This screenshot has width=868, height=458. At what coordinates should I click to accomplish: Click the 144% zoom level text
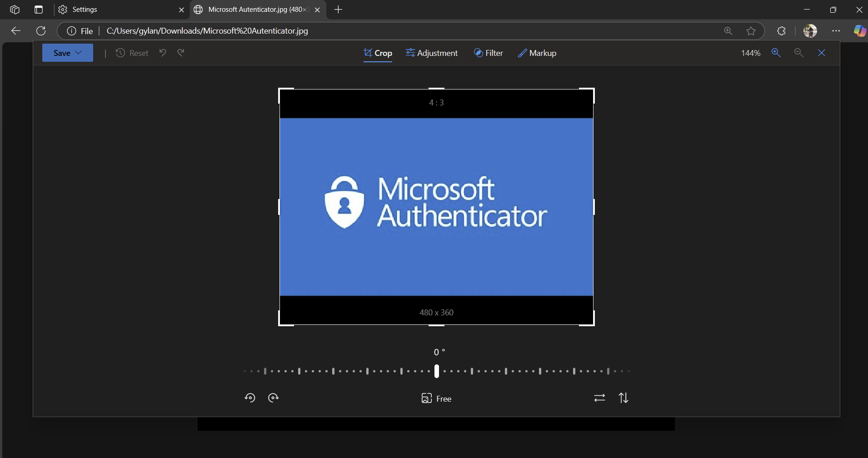coord(751,53)
